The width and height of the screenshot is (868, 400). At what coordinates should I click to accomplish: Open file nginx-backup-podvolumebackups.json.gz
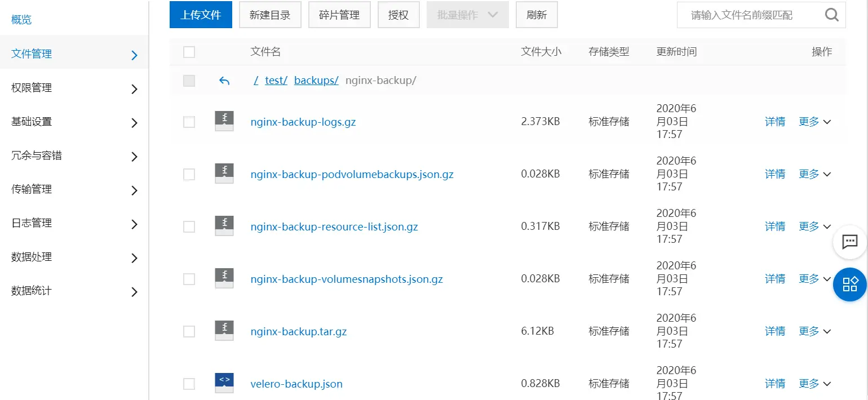(352, 174)
